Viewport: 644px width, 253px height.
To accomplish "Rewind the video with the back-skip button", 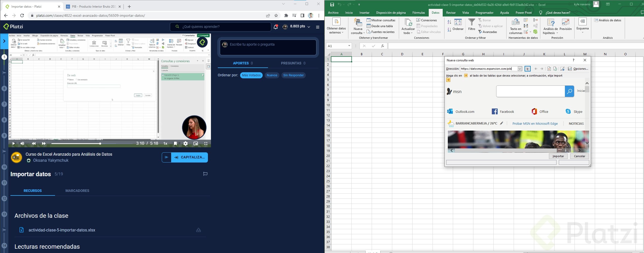I will [x=34, y=143].
